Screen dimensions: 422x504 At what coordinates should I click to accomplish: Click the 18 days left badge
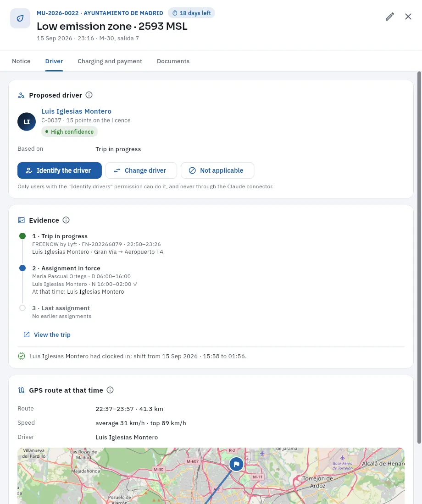(191, 13)
